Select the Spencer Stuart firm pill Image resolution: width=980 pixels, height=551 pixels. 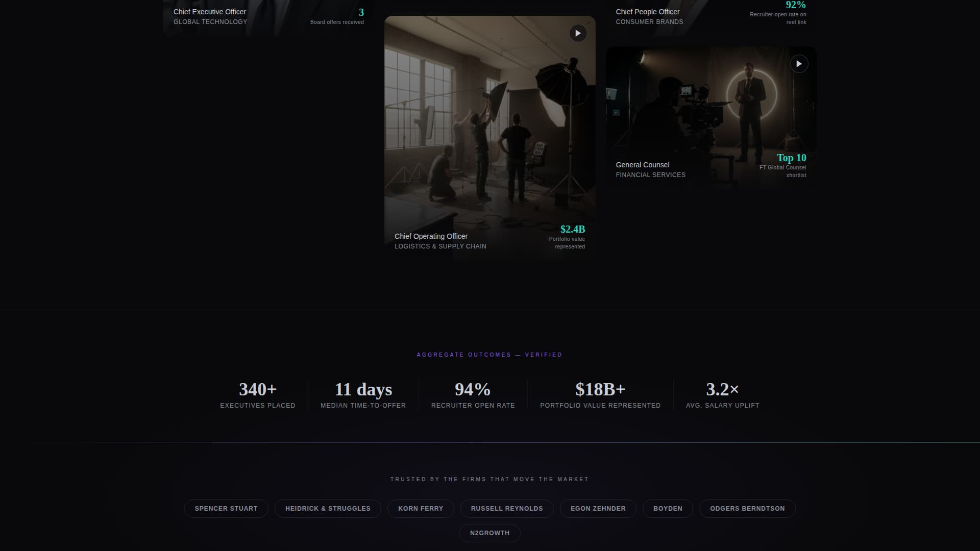coord(226,509)
